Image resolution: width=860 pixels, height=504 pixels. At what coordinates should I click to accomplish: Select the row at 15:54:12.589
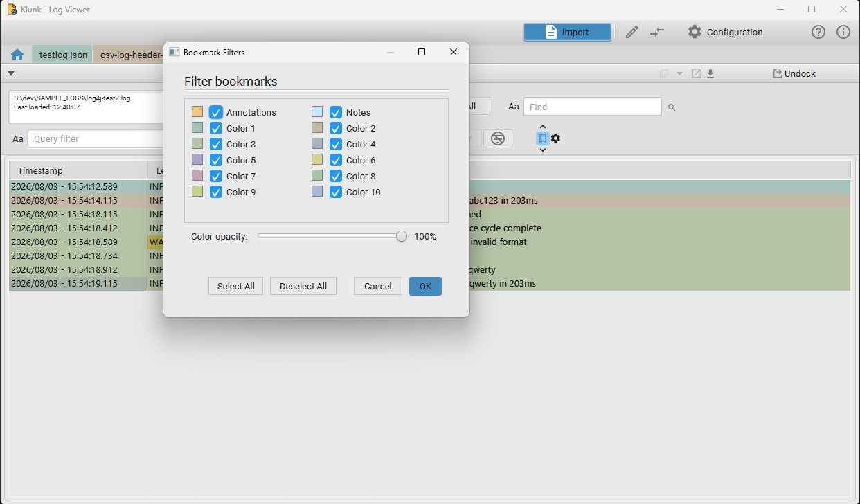tap(429, 186)
